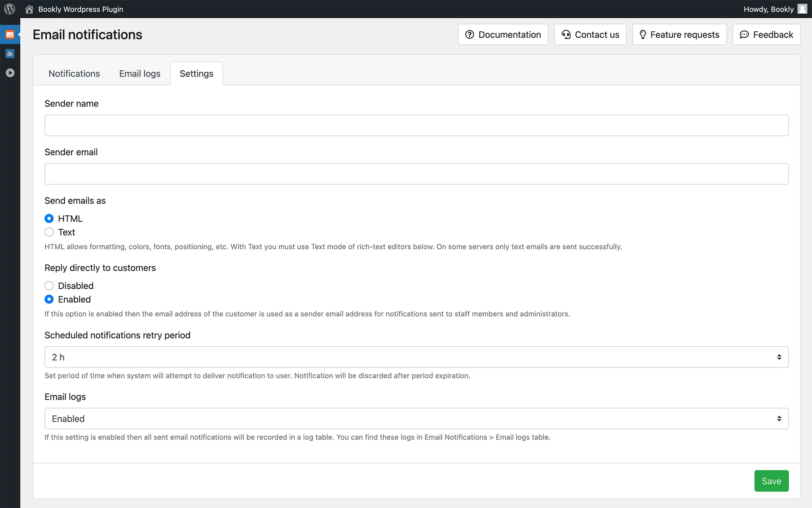Open the Email logs Enabled dropdown
The width and height of the screenshot is (812, 508).
pyautogui.click(x=416, y=419)
